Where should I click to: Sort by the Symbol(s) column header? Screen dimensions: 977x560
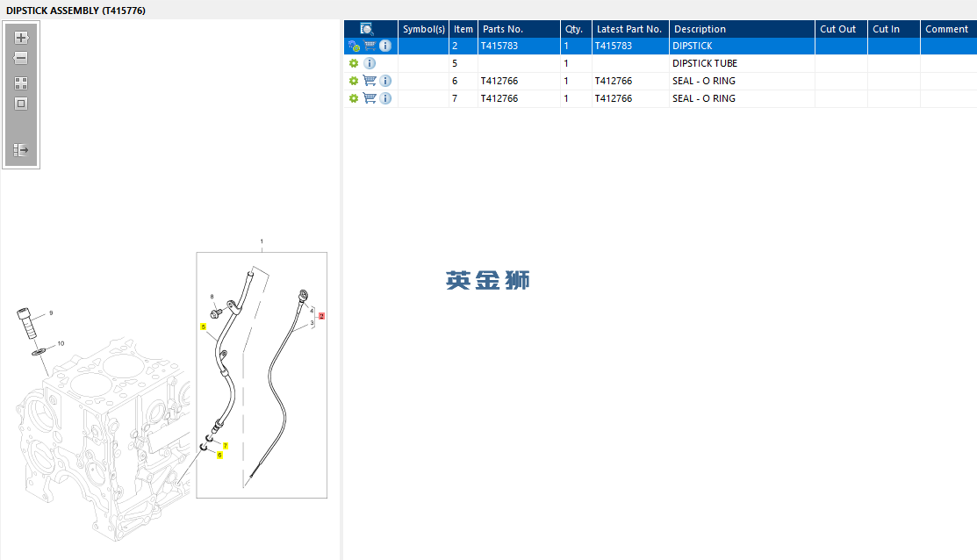(424, 29)
